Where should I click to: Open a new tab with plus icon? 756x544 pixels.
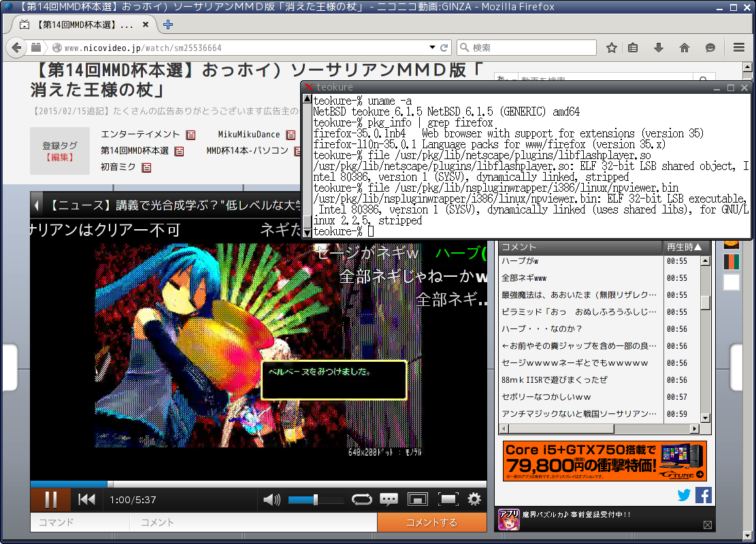168,24
